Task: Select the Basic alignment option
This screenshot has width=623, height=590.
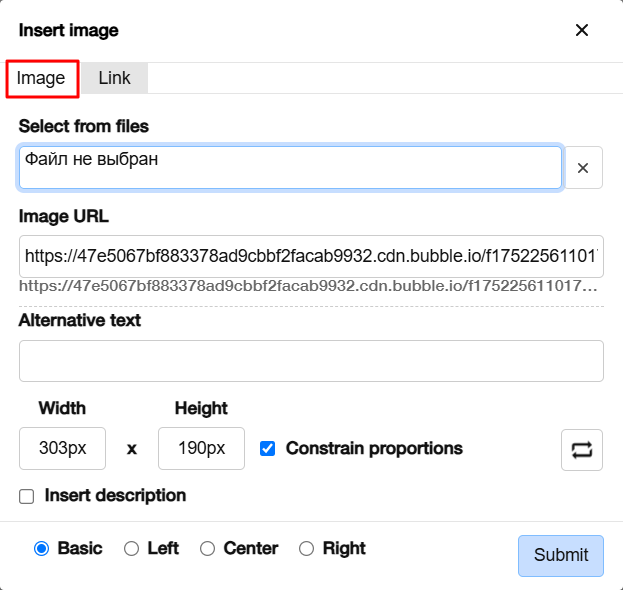Action: click(x=42, y=548)
